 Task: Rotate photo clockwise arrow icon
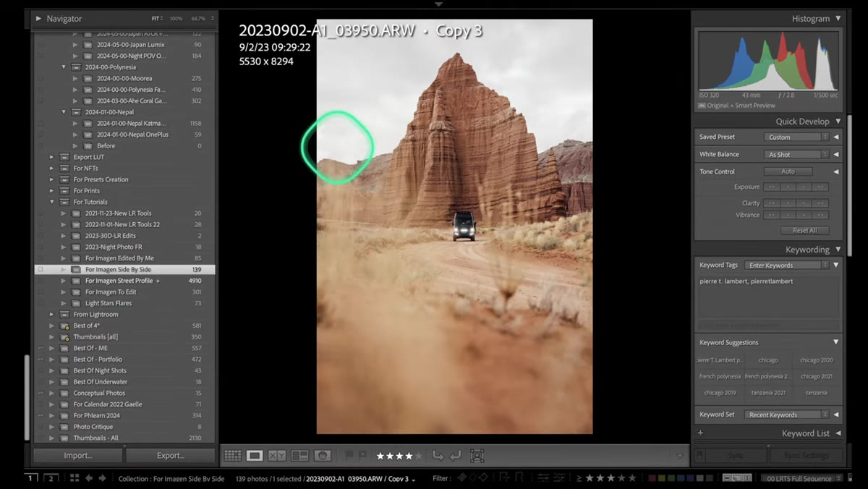tap(455, 456)
